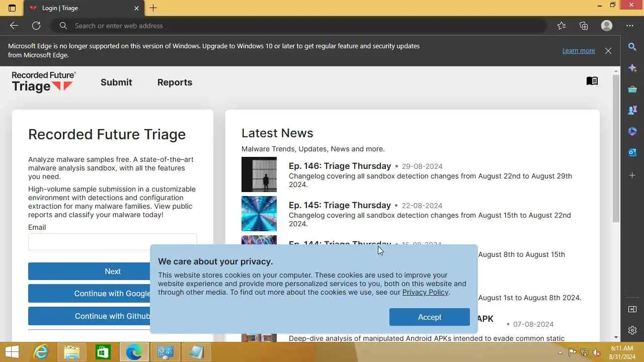Open the Store app on taskbar
The width and height of the screenshot is (644, 362).
tap(103, 352)
